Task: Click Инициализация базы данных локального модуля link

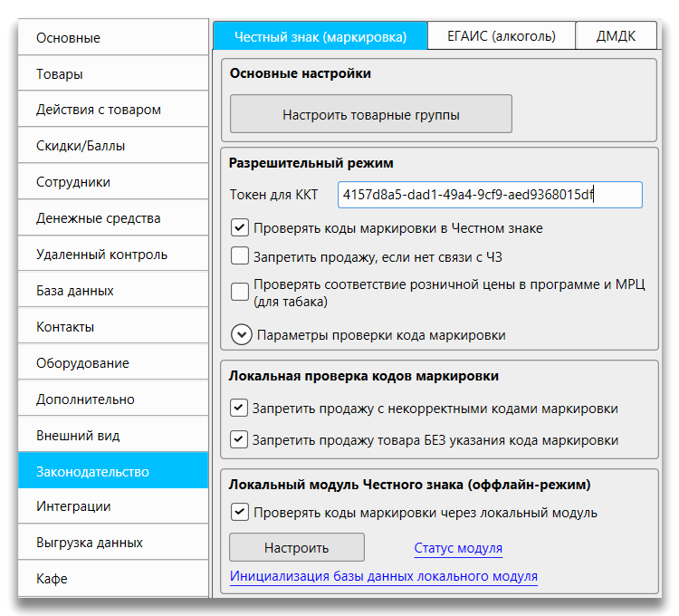Action: [384, 576]
